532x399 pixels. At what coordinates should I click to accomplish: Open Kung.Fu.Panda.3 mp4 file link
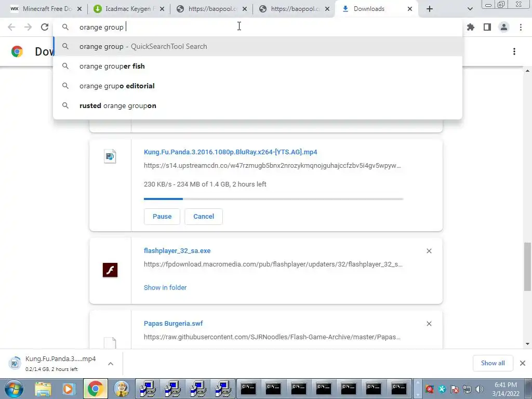[x=230, y=152]
